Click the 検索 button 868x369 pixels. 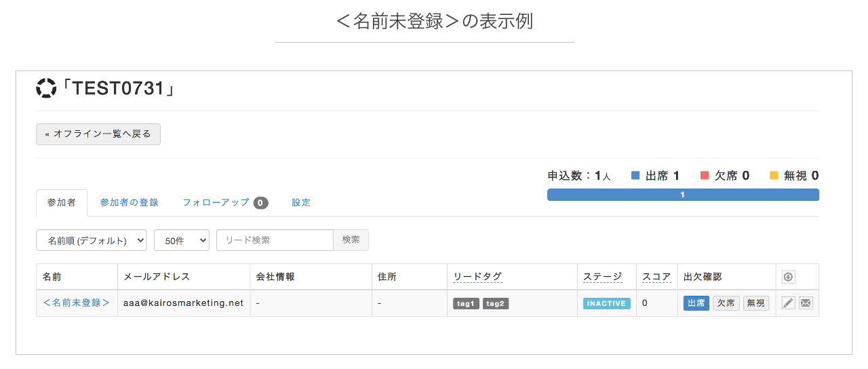[351, 240]
